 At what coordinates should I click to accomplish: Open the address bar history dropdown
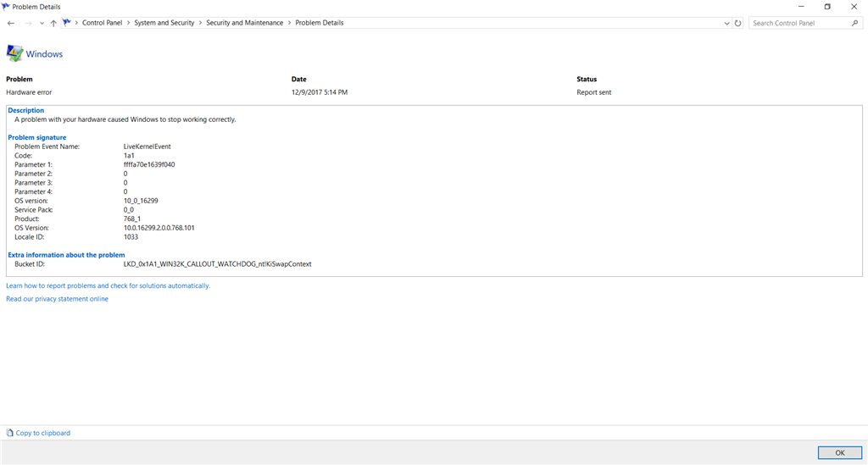tap(726, 23)
